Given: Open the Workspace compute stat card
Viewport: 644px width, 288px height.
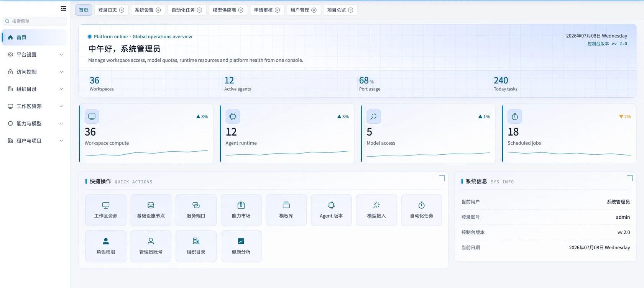Looking at the screenshot, I should click(146, 134).
